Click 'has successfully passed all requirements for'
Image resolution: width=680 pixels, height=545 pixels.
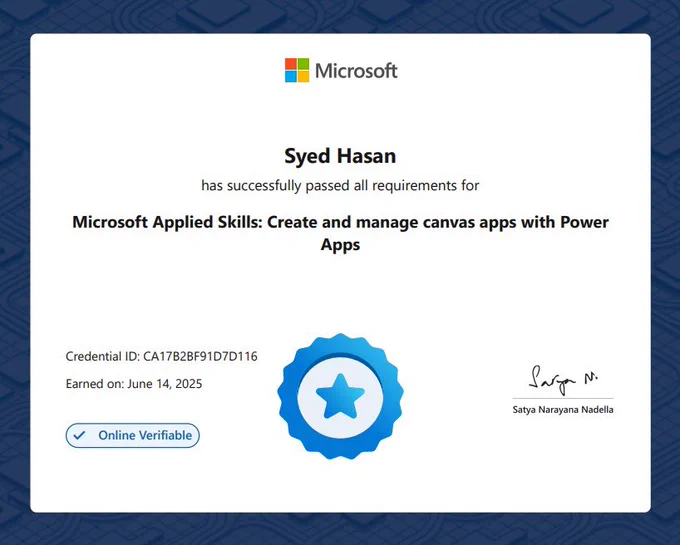tap(340, 186)
